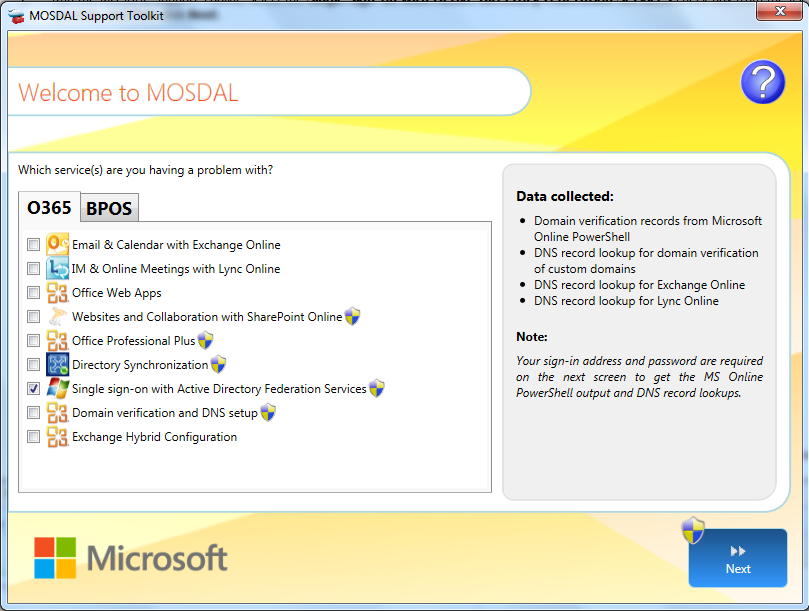Enable the Exchange Hybrid Configuration checkbox
Image resolution: width=809 pixels, height=611 pixels.
34,437
